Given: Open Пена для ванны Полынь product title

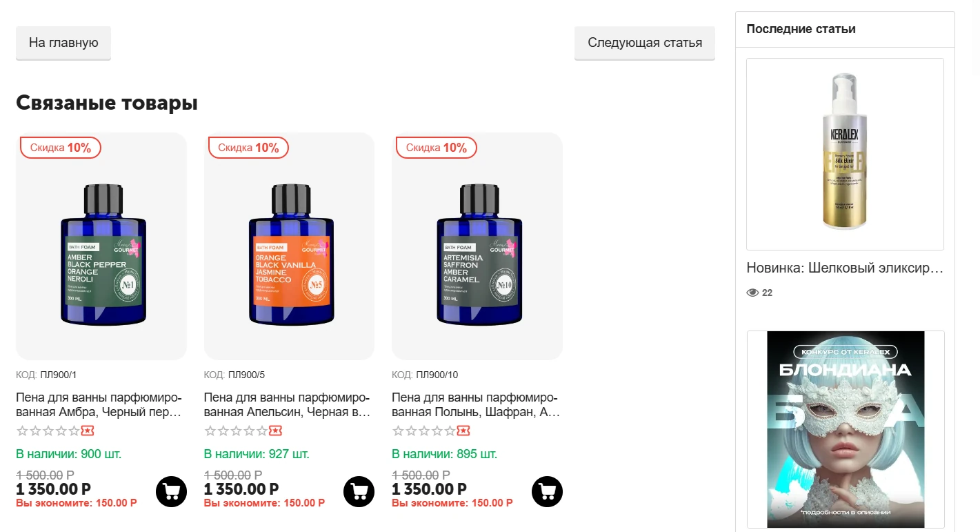Looking at the screenshot, I should [474, 405].
